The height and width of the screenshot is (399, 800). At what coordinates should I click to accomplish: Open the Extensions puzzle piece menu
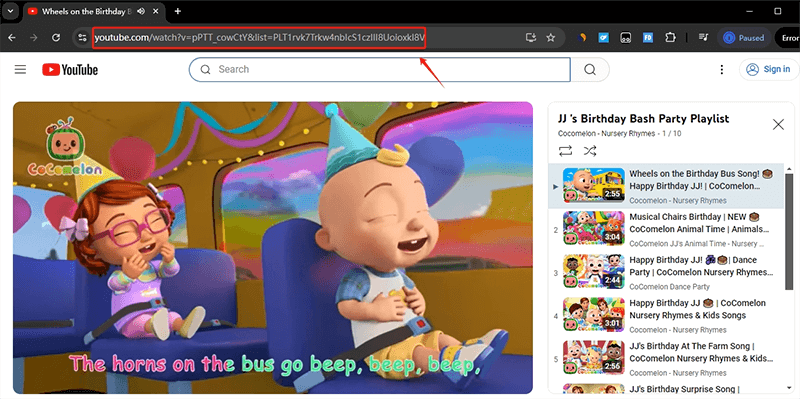tap(670, 38)
